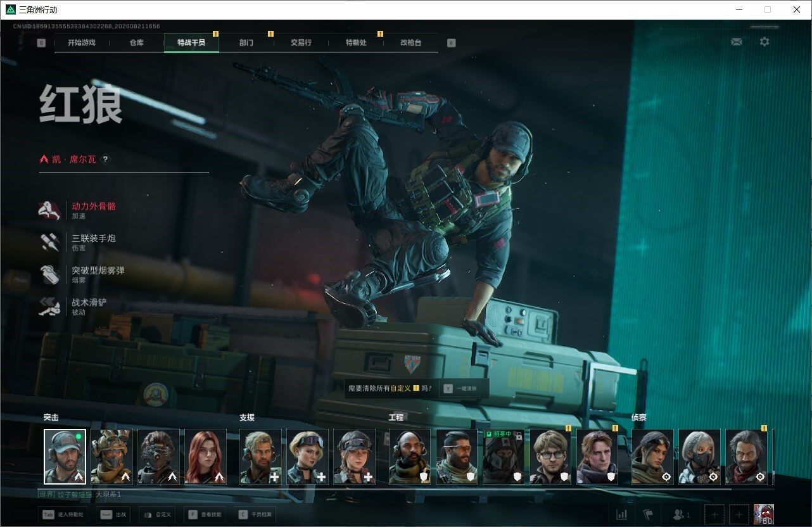Select the 突击 operator with tan helmet and mask
Image resolution: width=812 pixels, height=527 pixels.
tap(111, 457)
